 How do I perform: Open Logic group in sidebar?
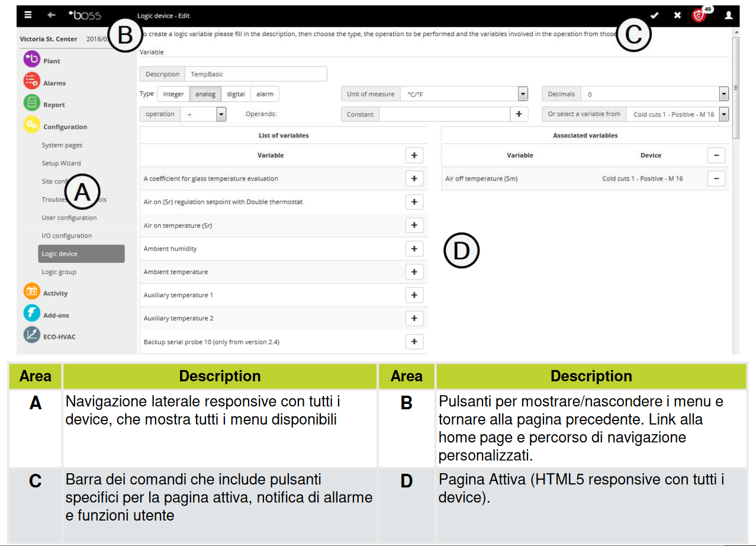tap(59, 272)
